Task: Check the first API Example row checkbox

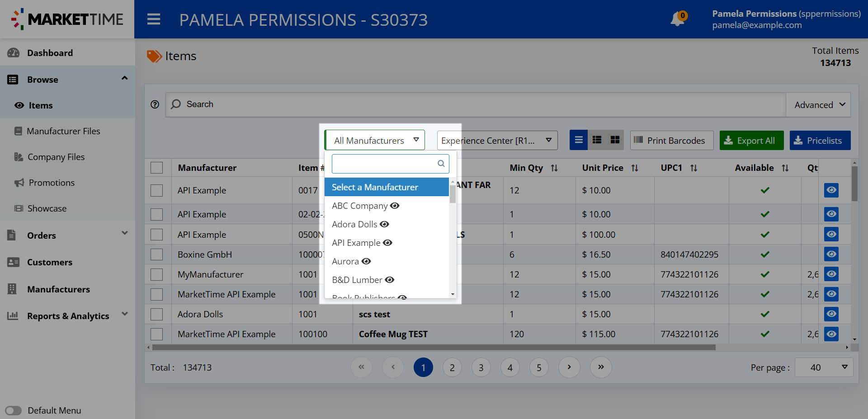Action: click(157, 190)
